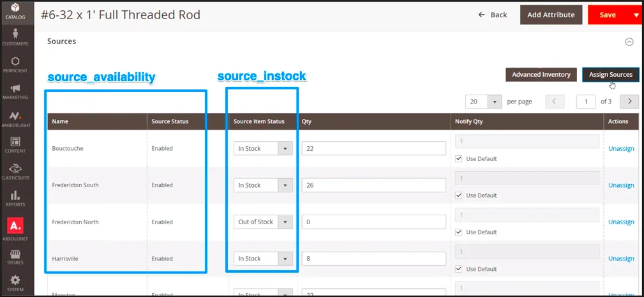Screen dimensions: 644x297
Task: Unassign the Bouctouche source
Action: (x=621, y=148)
